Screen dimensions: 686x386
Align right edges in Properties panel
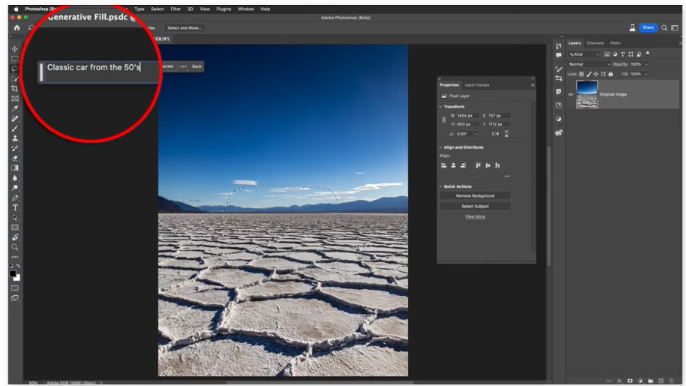[x=463, y=165]
